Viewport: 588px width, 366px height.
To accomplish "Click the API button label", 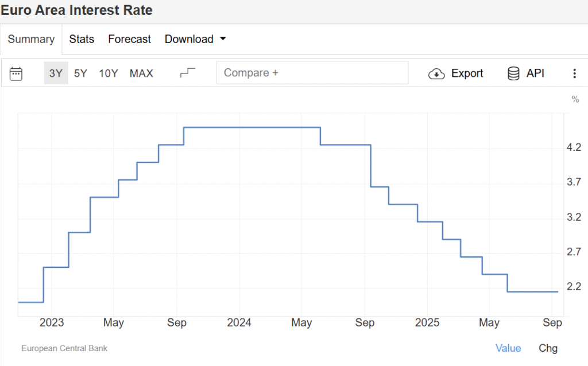I will 535,73.
